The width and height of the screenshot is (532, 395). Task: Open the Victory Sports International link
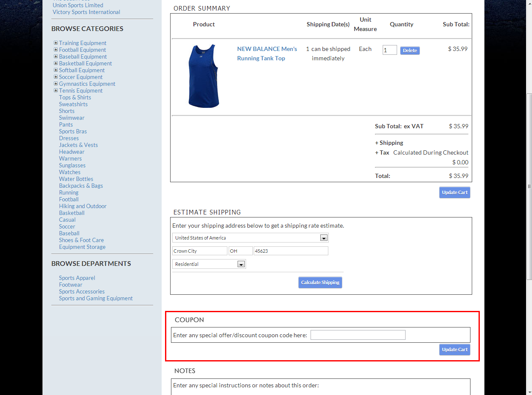click(x=86, y=12)
